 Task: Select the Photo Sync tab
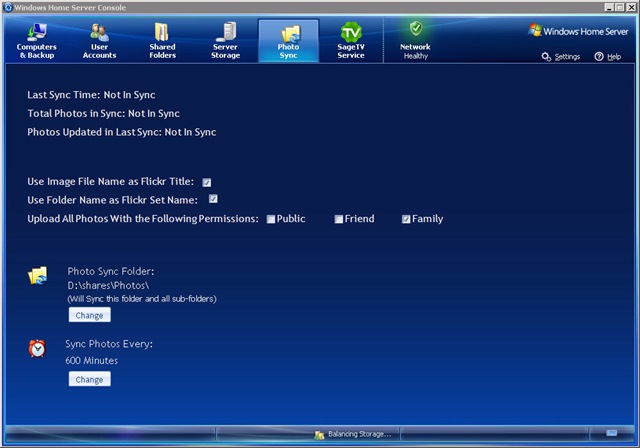[289, 41]
